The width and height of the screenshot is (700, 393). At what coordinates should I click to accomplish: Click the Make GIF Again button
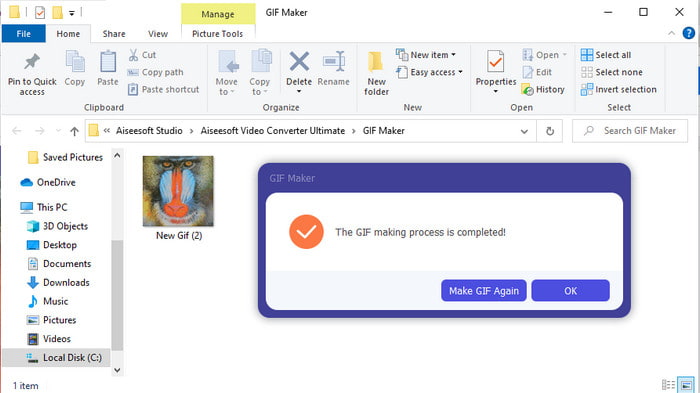coord(483,291)
